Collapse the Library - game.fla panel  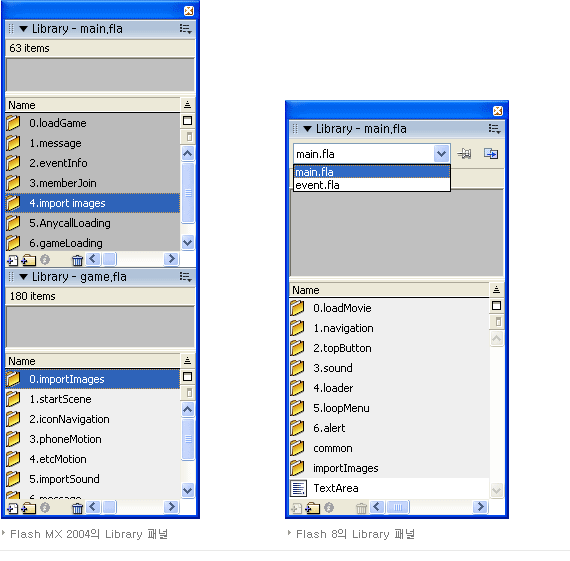tap(24, 277)
